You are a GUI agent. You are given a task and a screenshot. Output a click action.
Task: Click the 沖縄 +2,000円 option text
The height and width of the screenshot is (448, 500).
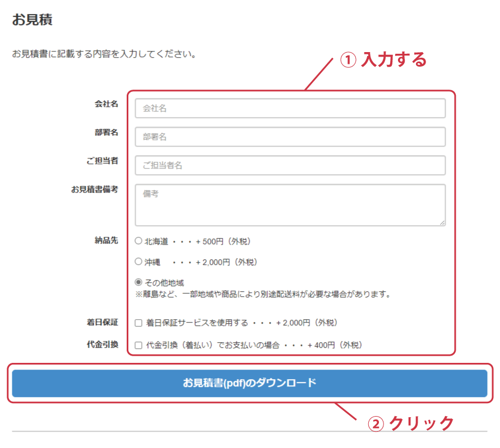pyautogui.click(x=201, y=262)
